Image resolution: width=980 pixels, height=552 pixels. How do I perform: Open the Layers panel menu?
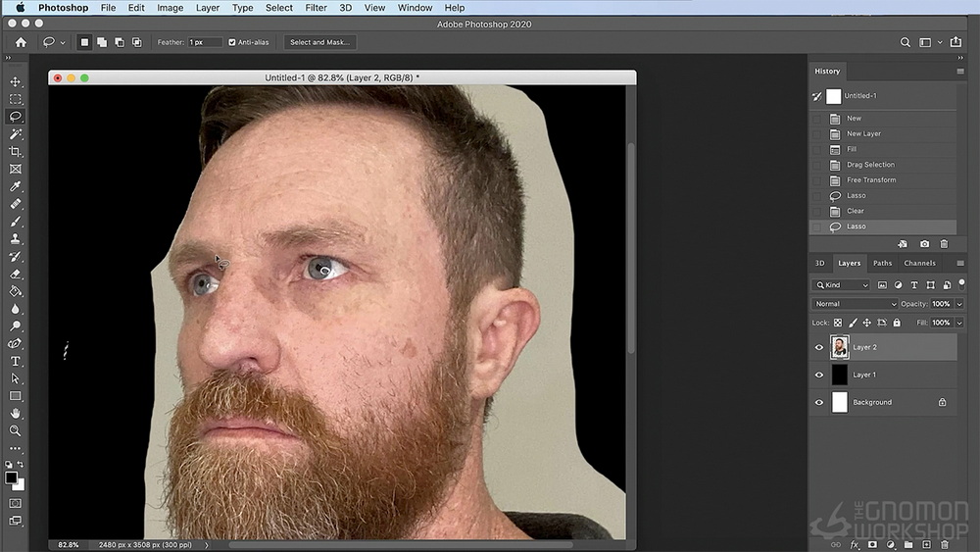(960, 263)
